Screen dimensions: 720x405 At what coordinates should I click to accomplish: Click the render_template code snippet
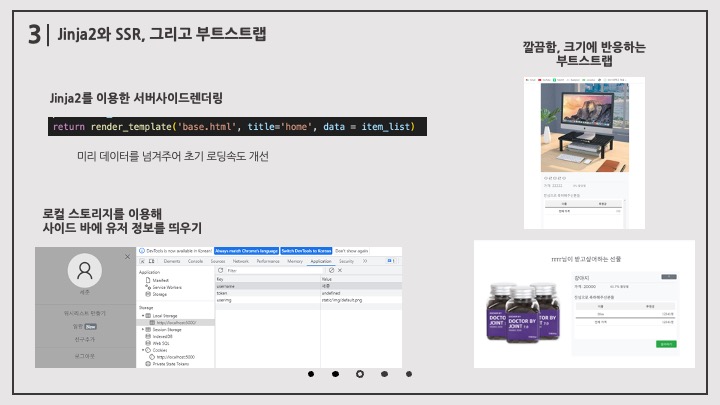[x=237, y=126]
